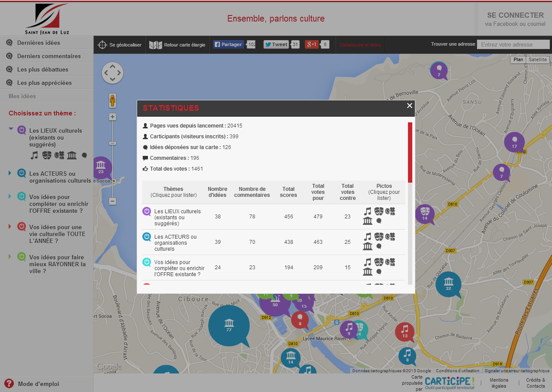Viewport: 552px width, 392px height.
Task: Click the Retour carte élargie map icon
Action: [155, 45]
